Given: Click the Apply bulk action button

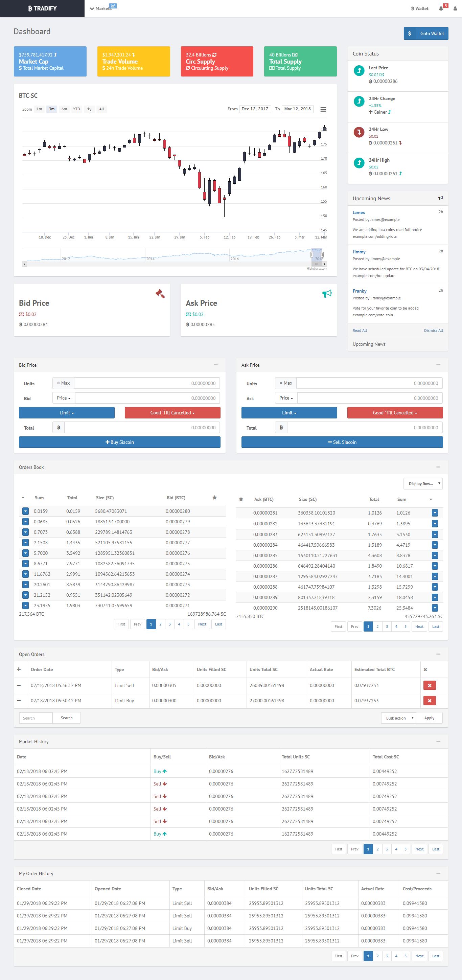Looking at the screenshot, I should 429,718.
